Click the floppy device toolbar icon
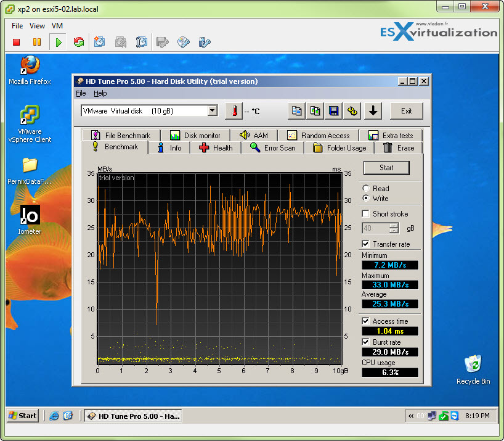 pyautogui.click(x=162, y=42)
